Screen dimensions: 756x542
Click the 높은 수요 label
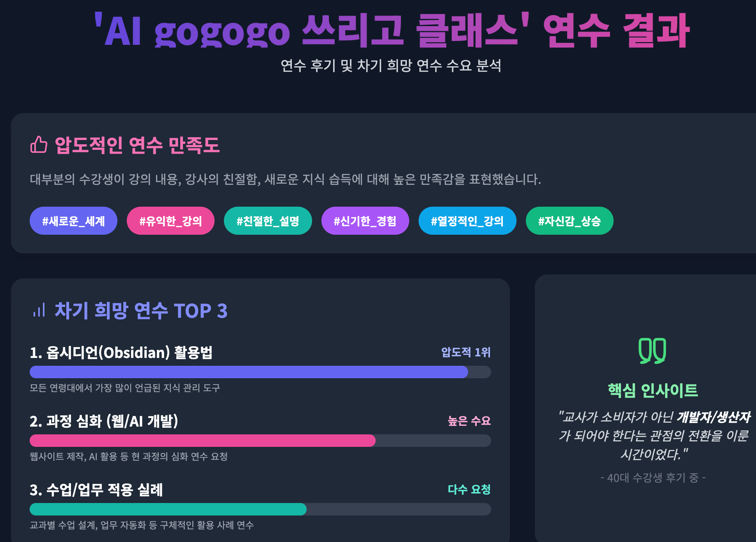pyautogui.click(x=469, y=421)
